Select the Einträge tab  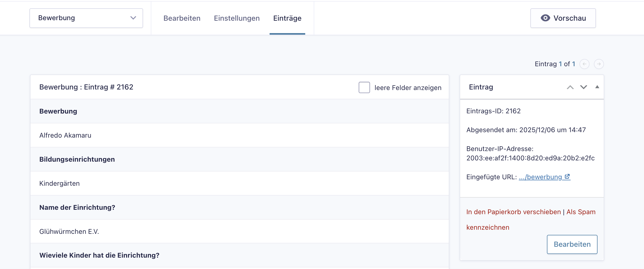click(287, 18)
